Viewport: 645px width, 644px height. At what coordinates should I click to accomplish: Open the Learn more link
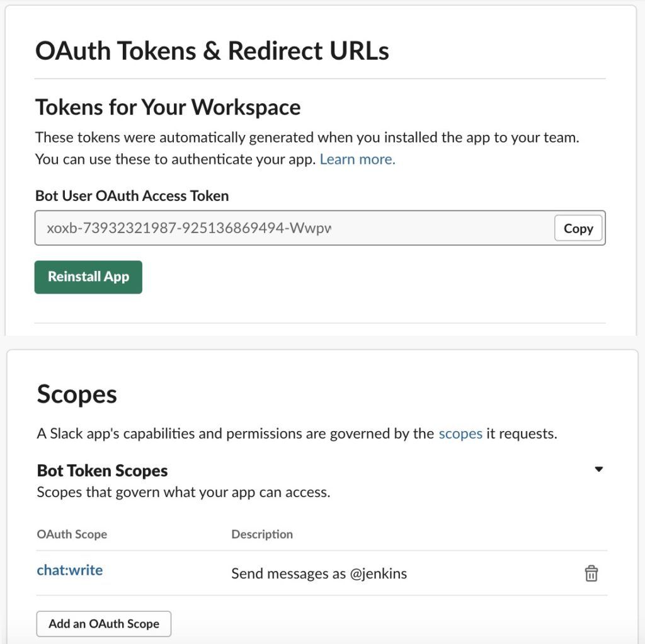[358, 159]
